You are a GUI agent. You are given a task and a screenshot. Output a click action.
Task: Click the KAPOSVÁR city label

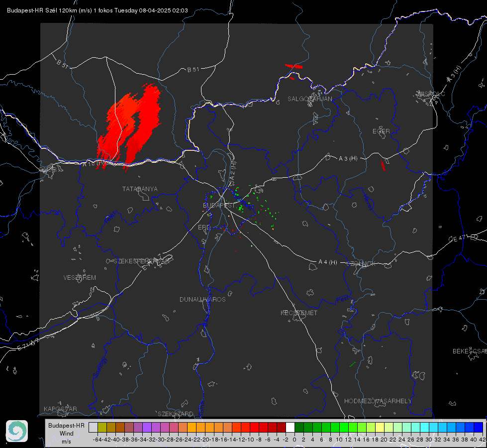coord(60,409)
